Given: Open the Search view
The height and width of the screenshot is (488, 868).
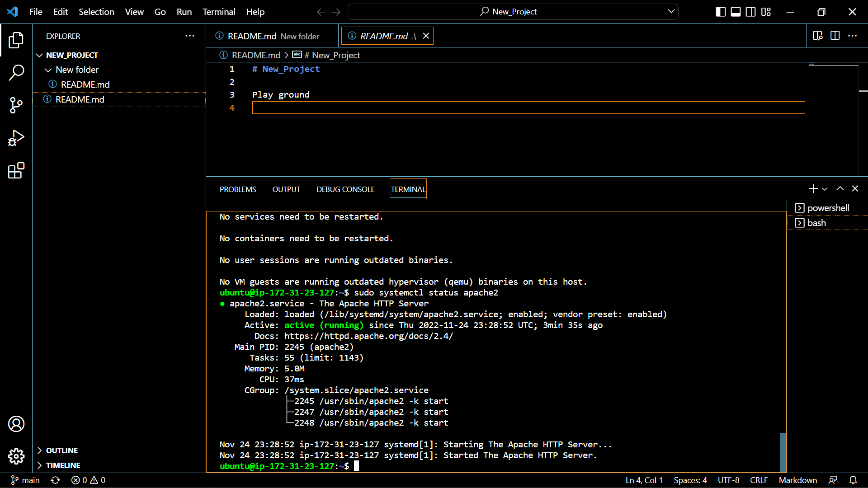Looking at the screenshot, I should pyautogui.click(x=16, y=72).
